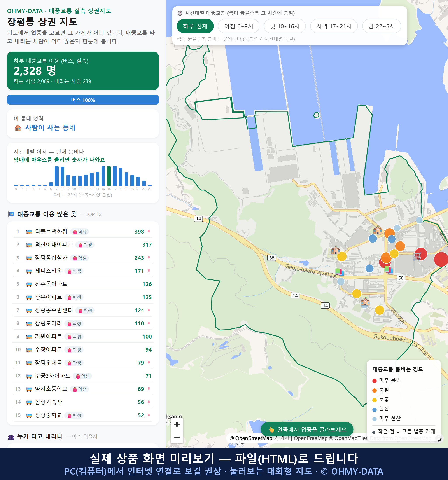This screenshot has width=448, height=480.
Task: Click the 매우 한산 light-blue legend swatch
Action: point(374,419)
